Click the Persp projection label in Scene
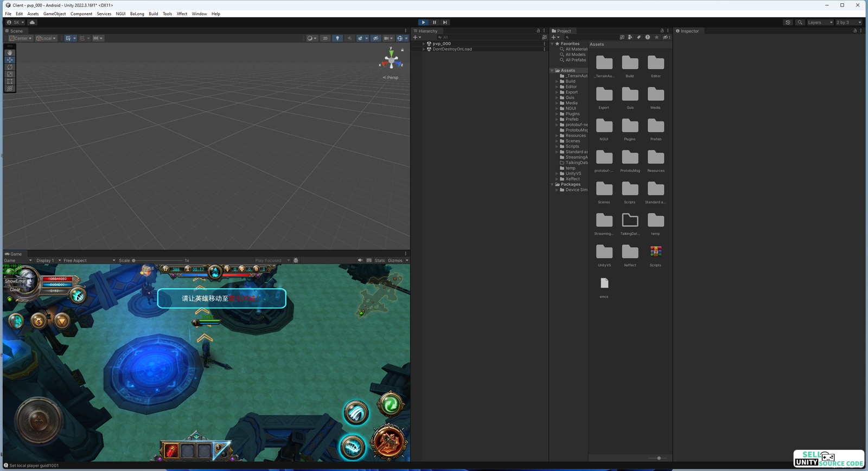 pyautogui.click(x=391, y=78)
